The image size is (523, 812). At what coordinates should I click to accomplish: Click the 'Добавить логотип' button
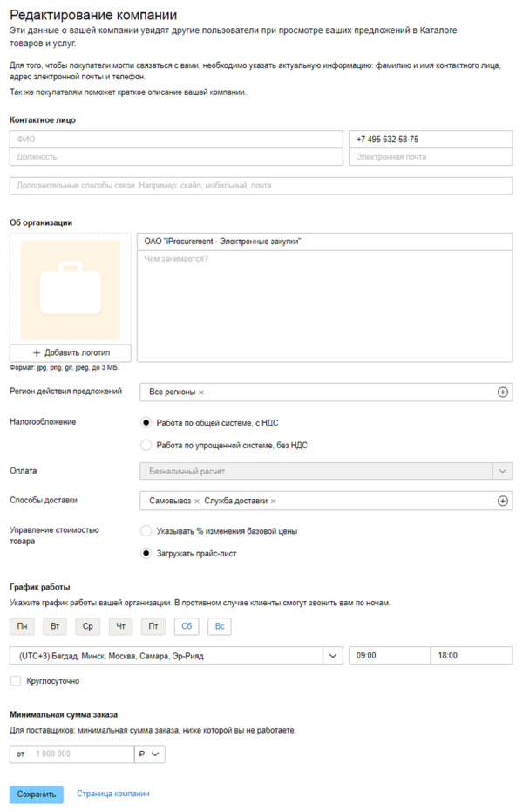pyautogui.click(x=71, y=352)
